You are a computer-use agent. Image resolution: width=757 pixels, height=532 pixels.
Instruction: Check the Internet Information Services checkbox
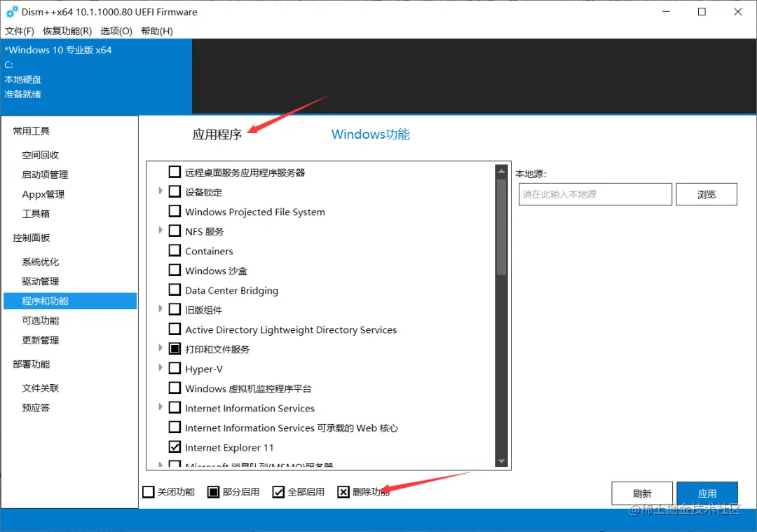click(x=175, y=407)
